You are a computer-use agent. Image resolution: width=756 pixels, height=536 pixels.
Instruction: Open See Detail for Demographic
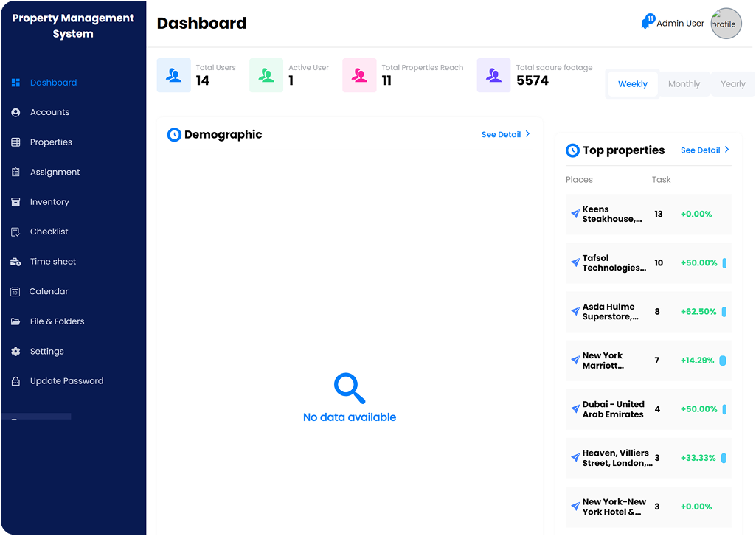click(505, 135)
